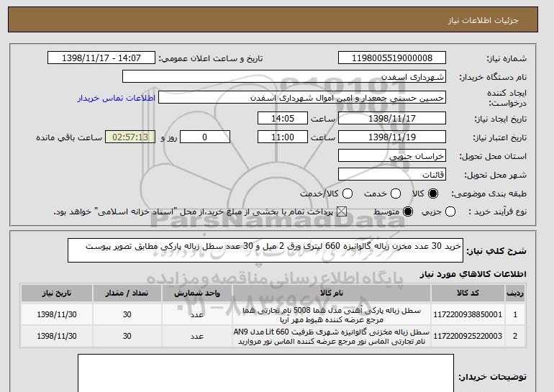Click the تعداد / مقدار column header
Viewport: 554px width, 392px height.
pyautogui.click(x=127, y=293)
